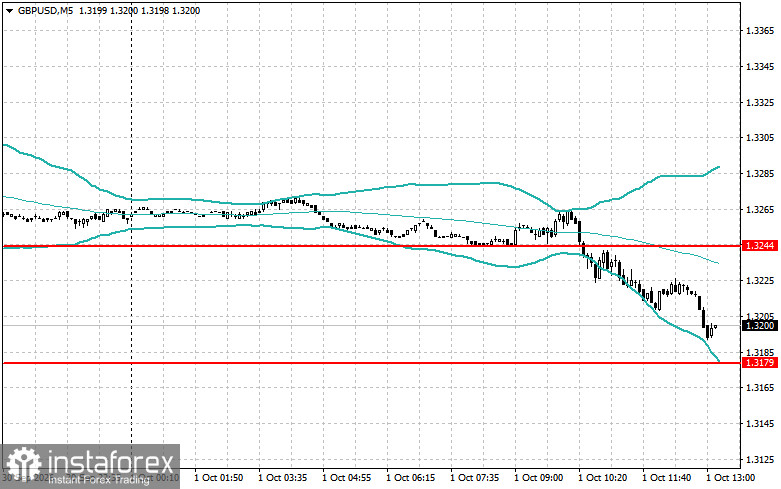Click the 1.3225 price scale value
781x489 pixels.
click(760, 281)
